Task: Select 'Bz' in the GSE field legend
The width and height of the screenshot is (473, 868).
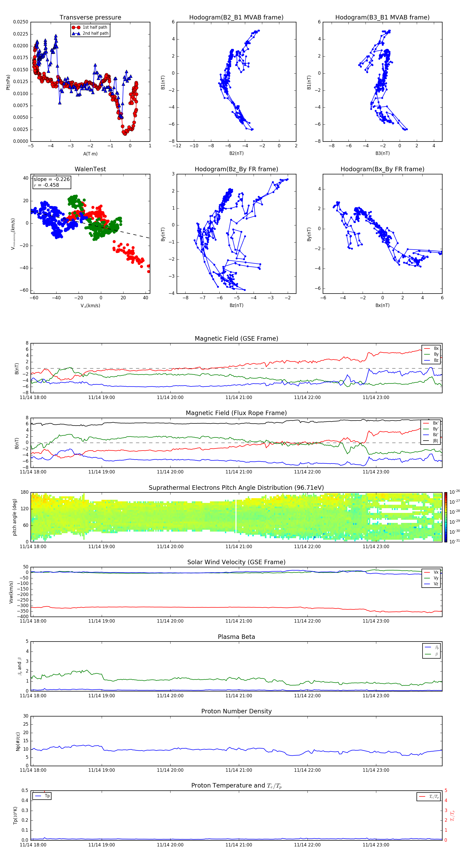Action: pos(431,360)
